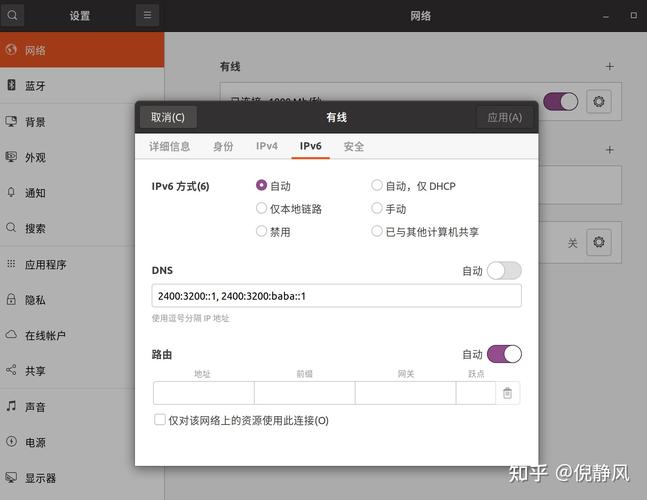Click the gear icon beside the 关 label

tap(599, 242)
